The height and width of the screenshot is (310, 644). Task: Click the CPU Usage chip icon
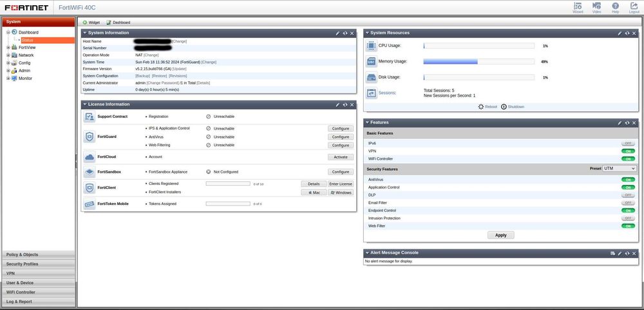coord(372,46)
